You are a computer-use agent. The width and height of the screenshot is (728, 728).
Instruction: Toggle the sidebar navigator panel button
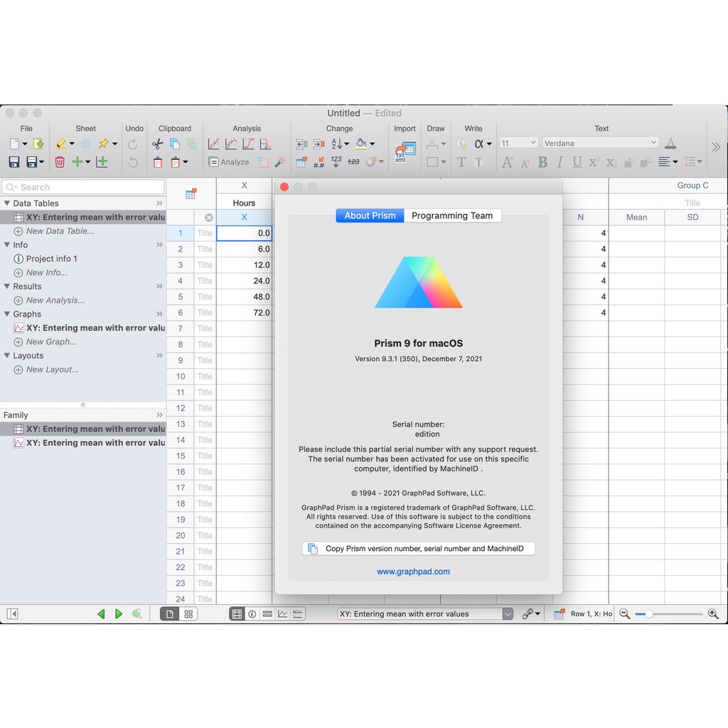coord(12,614)
